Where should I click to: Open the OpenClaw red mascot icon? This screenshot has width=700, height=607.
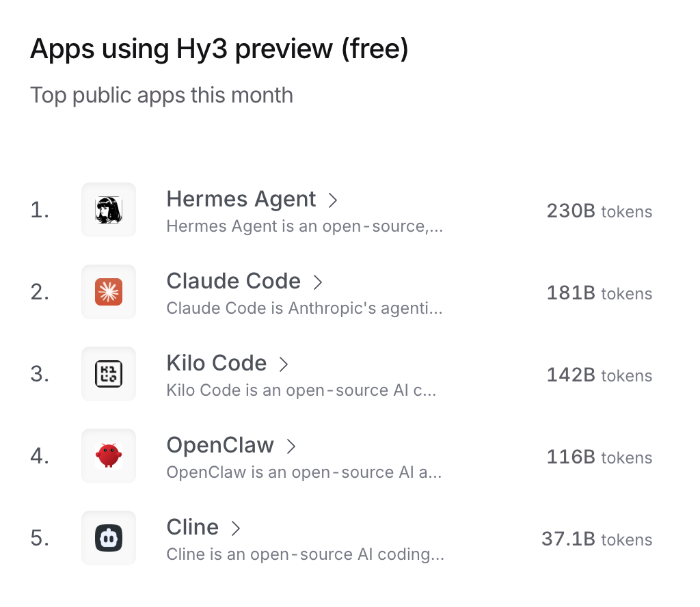(108, 456)
